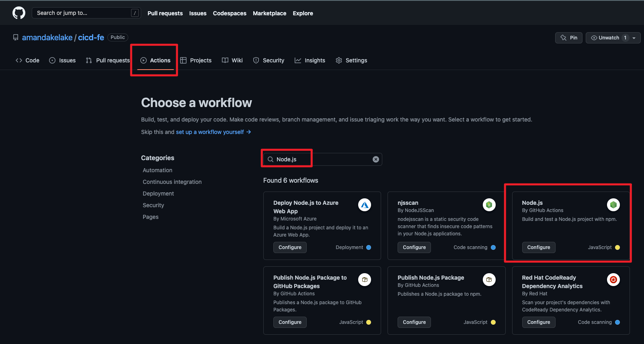
Task: Select the Pages category
Action: point(151,217)
